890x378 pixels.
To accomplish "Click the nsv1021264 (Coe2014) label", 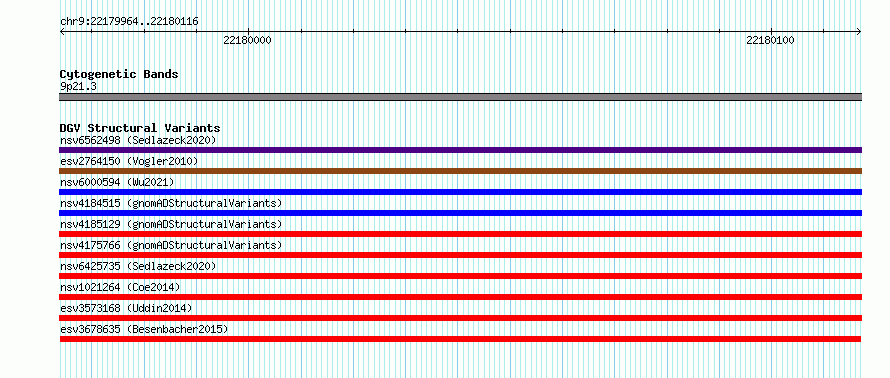I will [x=120, y=287].
